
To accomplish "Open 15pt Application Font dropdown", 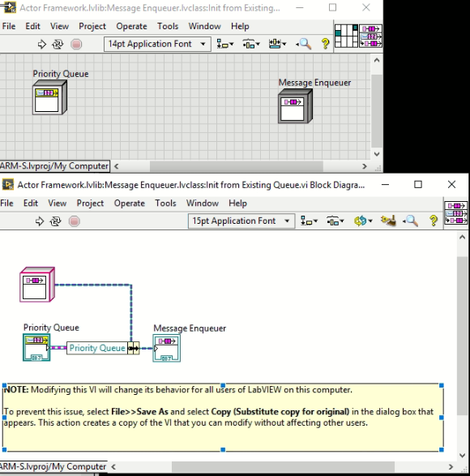I will (241, 221).
